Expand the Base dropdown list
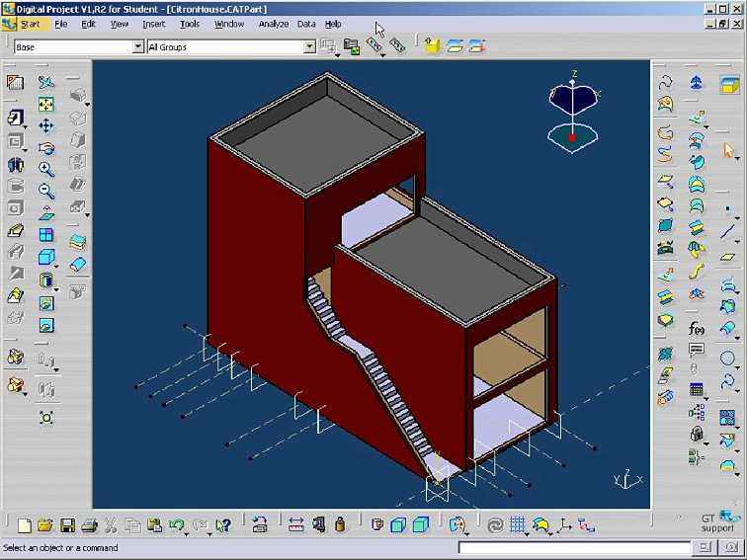Screen dimensions: 747x560 tap(137, 46)
